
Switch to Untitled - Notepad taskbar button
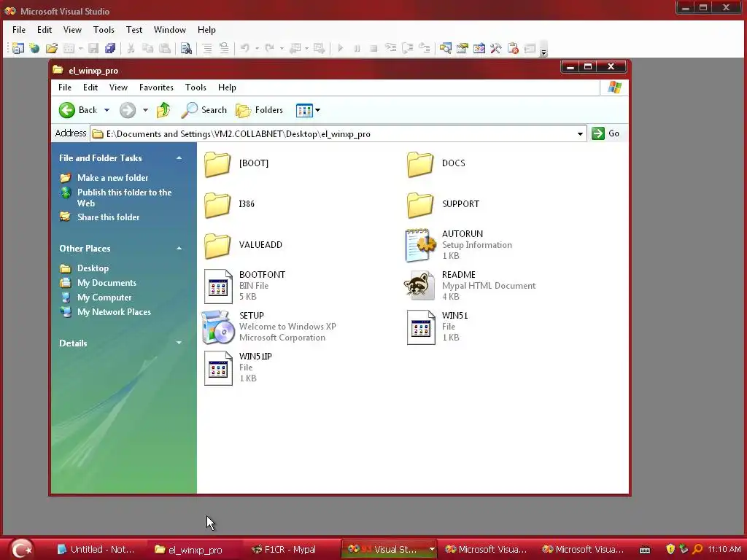coord(96,550)
